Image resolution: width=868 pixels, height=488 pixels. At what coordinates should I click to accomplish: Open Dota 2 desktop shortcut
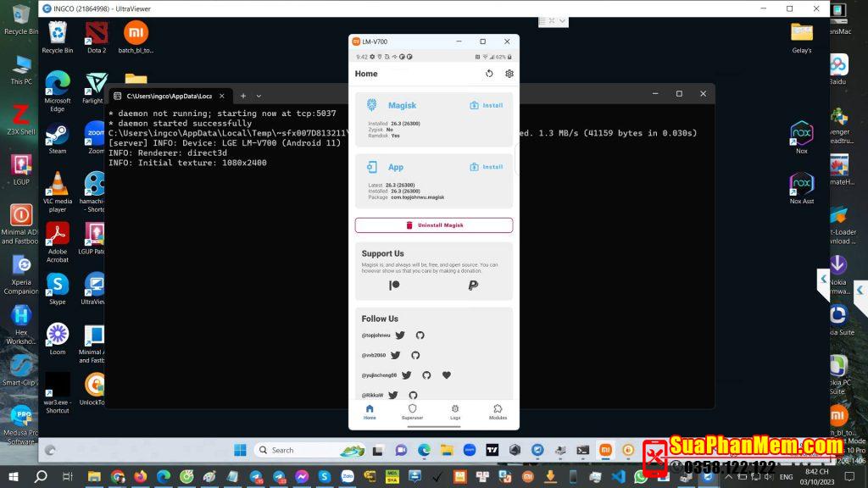[97, 37]
